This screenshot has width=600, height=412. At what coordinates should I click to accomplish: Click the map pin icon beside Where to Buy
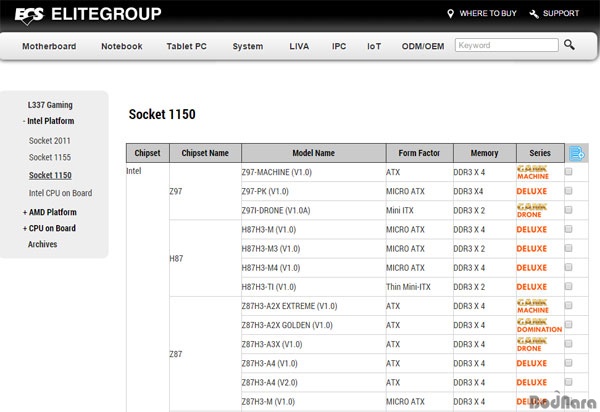point(450,14)
